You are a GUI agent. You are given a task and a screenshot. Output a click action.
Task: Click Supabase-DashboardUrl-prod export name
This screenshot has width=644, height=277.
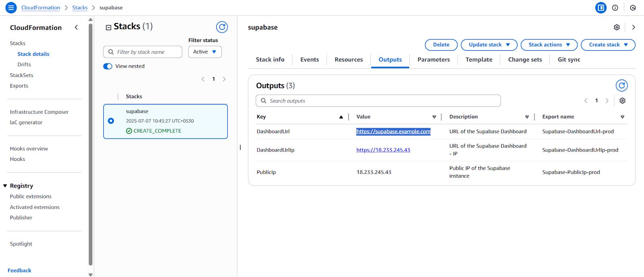click(x=578, y=131)
